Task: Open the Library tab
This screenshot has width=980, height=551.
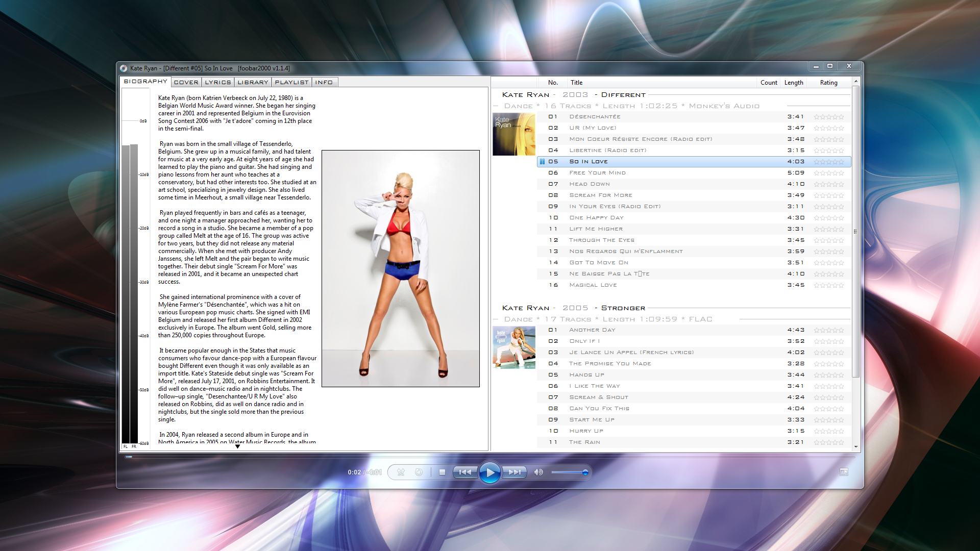Action: tap(253, 82)
